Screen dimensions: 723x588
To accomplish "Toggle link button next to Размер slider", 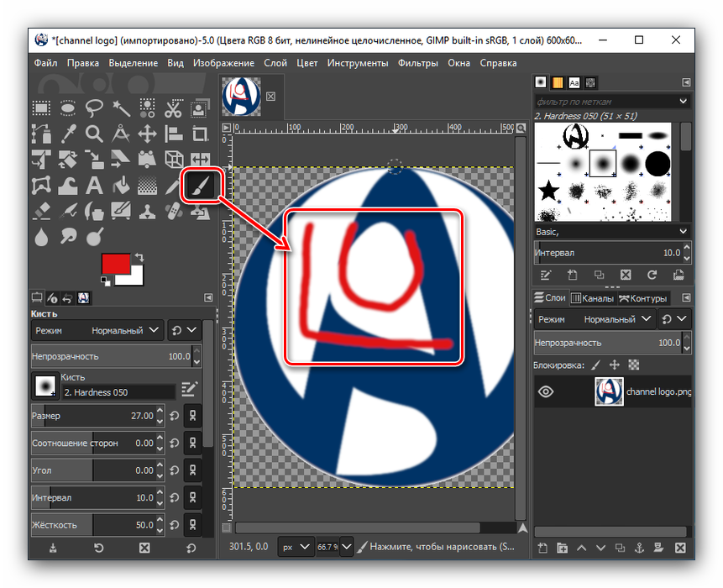I will (x=193, y=416).
